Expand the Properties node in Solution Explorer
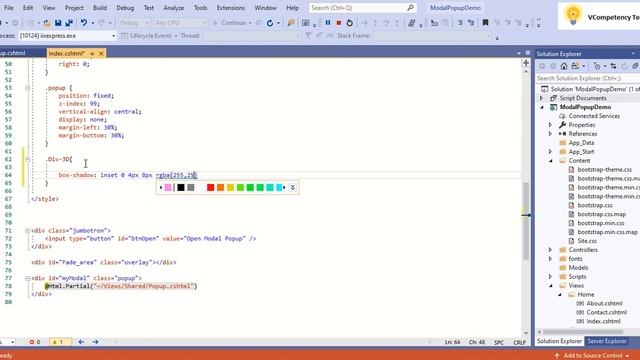640x360 pixels. tap(550, 125)
